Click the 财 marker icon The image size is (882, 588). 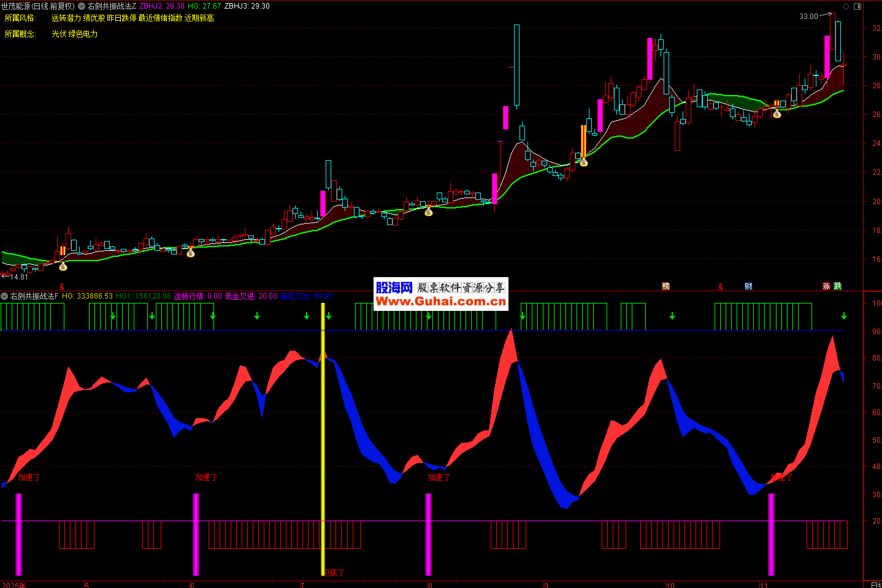click(x=748, y=286)
